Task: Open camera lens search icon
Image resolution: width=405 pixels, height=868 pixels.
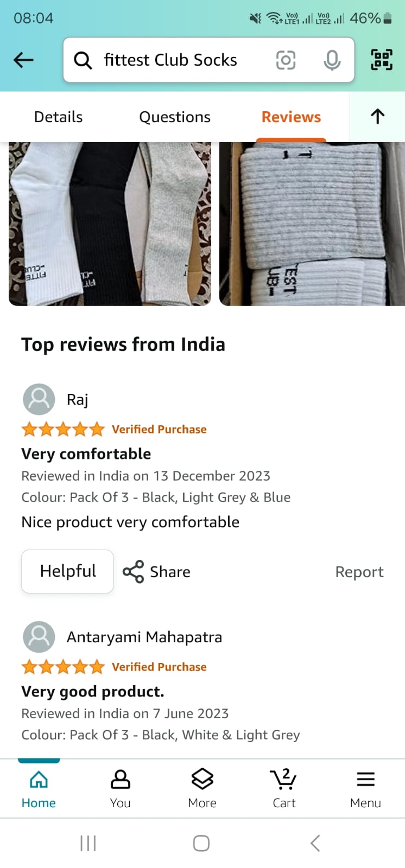Action: 286,60
